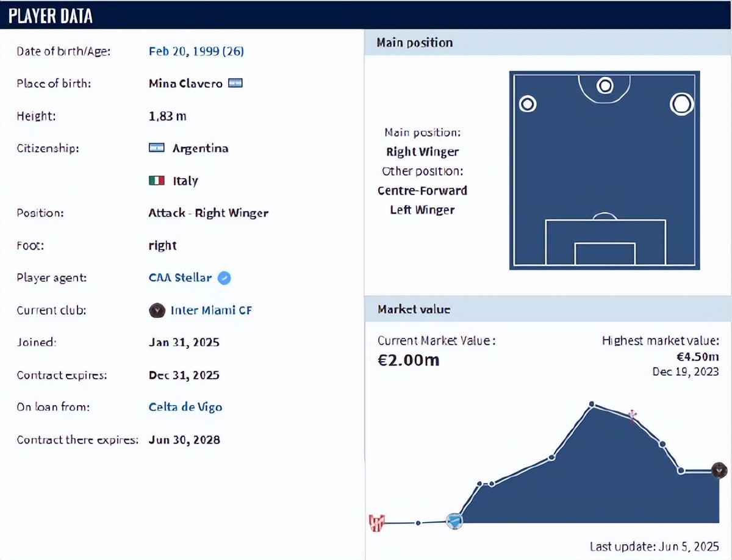
Task: Click the Italy flag icon
Action: [156, 181]
